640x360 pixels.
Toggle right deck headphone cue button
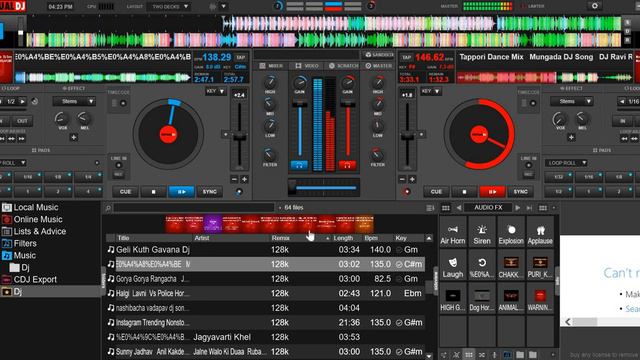click(347, 165)
